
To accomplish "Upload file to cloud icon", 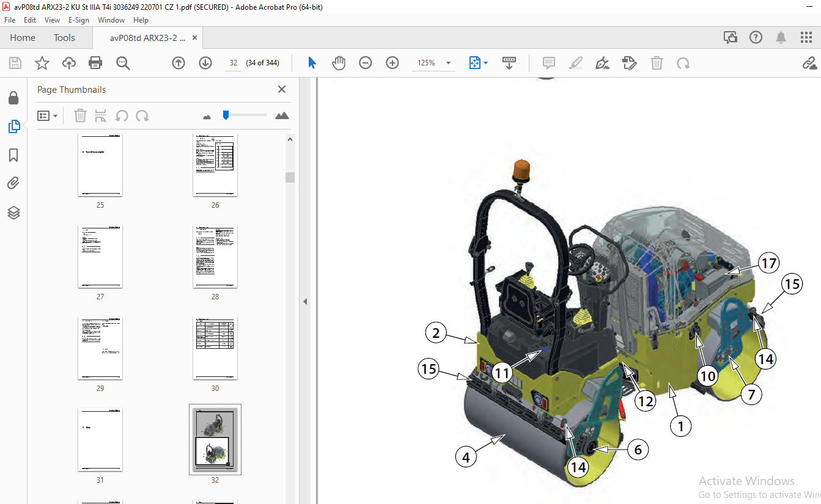I will pos(69,63).
